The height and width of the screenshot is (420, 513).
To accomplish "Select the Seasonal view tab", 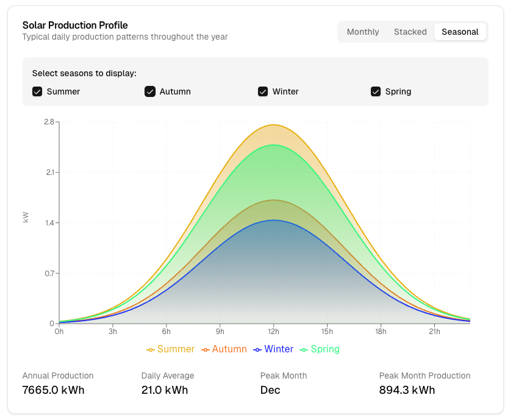I will click(460, 32).
